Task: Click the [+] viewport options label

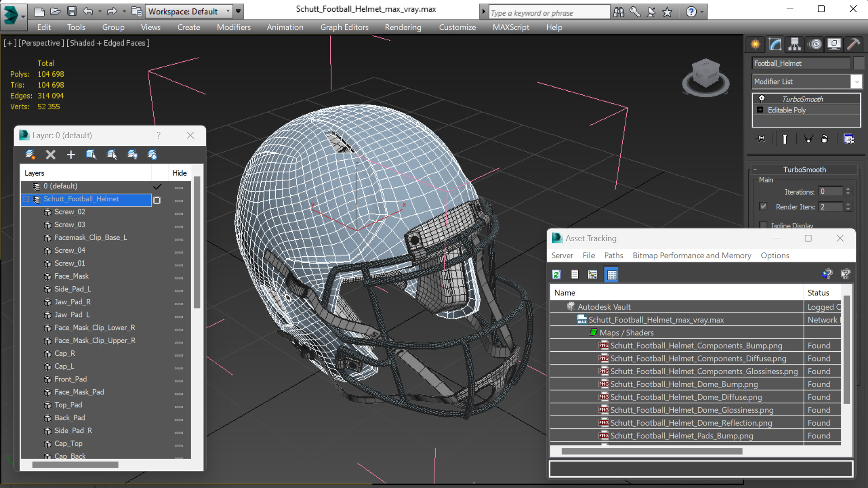Action: pyautogui.click(x=10, y=43)
